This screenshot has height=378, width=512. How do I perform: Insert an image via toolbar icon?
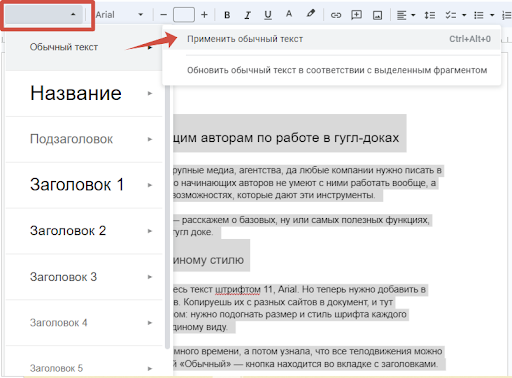[377, 15]
